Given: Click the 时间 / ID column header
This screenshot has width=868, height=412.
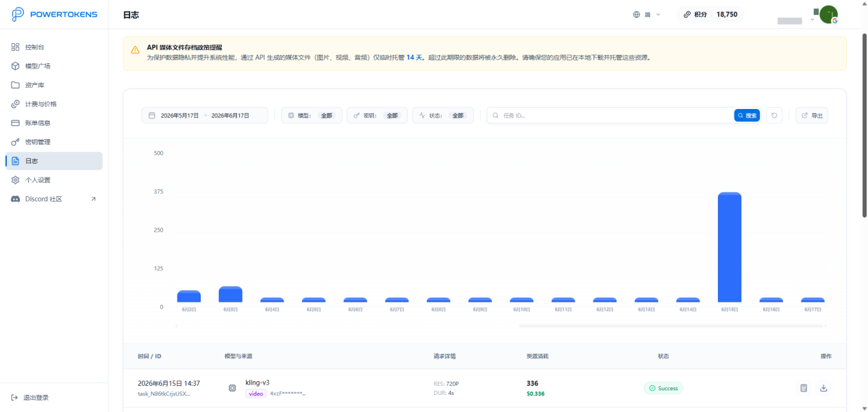Looking at the screenshot, I should 149,356.
